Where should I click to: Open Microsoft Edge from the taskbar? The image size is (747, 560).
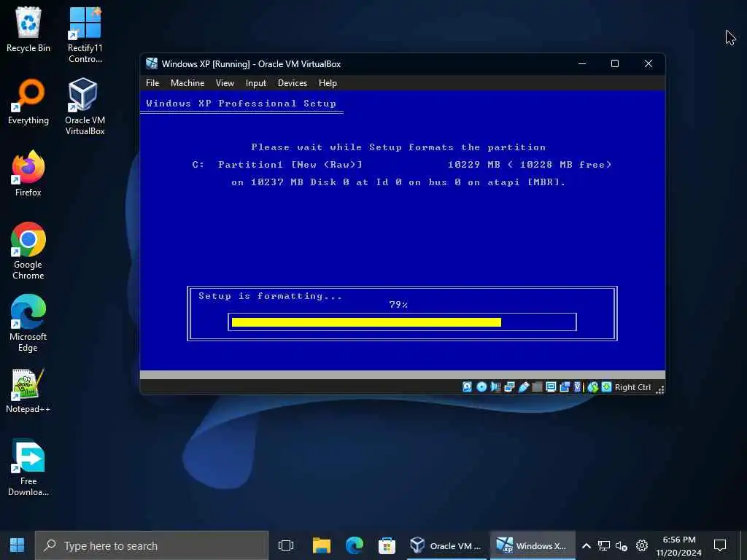tap(354, 545)
